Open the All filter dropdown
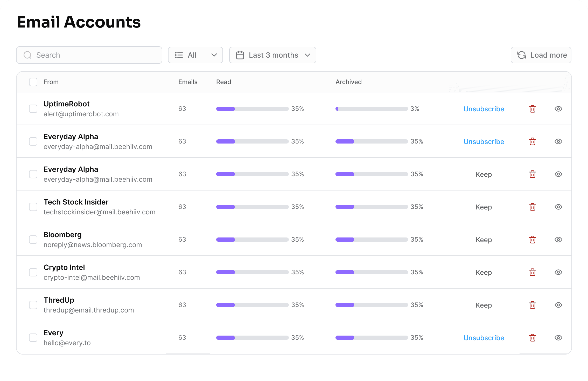The height and width of the screenshot is (381, 588). coord(195,55)
